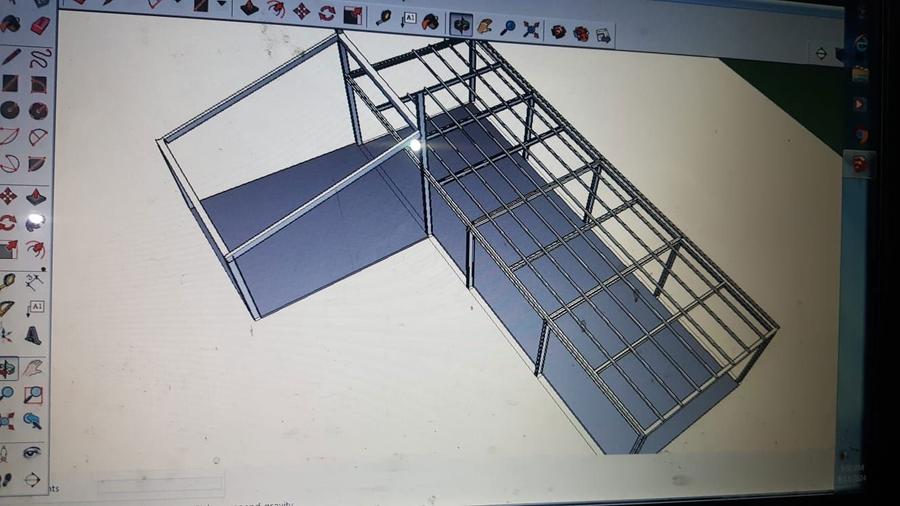This screenshot has height=506, width=900.
Task: Select the Pie tool
Action: (37, 164)
